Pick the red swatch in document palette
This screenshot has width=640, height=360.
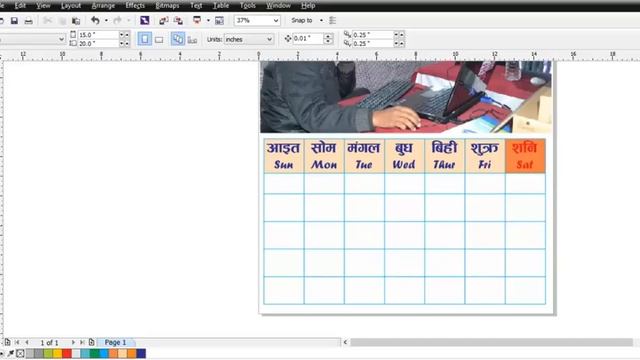tap(67, 353)
